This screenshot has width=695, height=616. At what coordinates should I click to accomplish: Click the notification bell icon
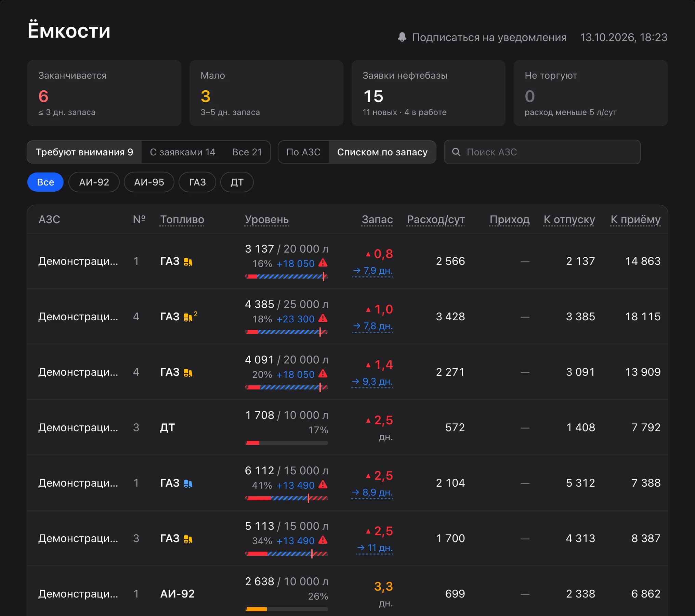click(402, 37)
